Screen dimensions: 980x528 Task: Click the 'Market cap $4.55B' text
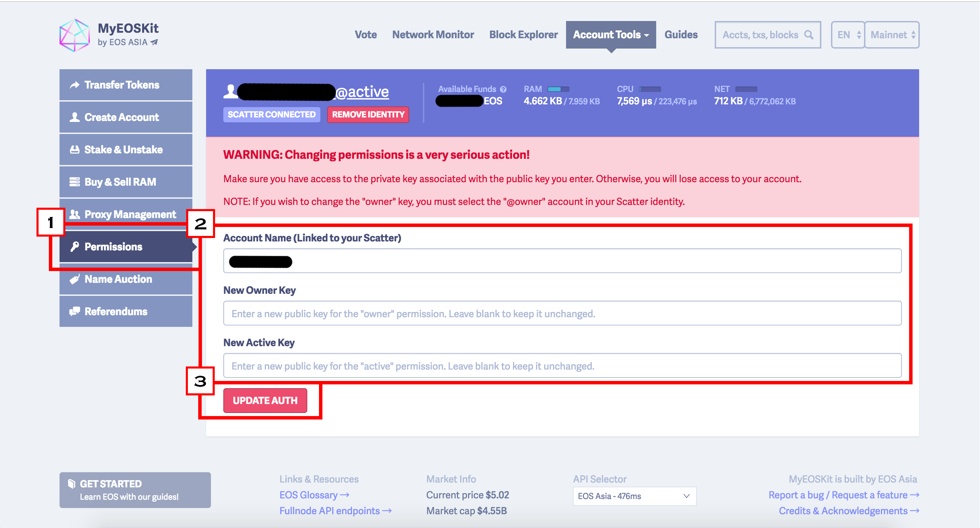[466, 511]
